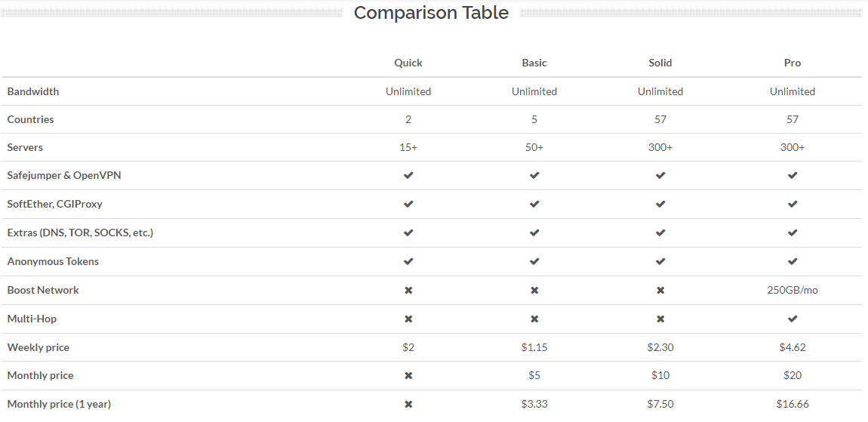Click the $5 Basic monthly price
Screen dimensions: 868x422
(534, 375)
